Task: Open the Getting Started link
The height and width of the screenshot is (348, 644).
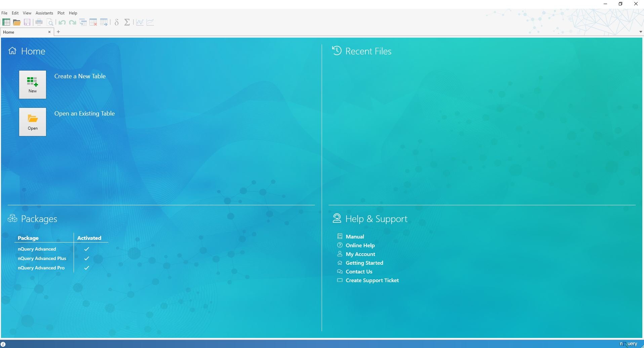Action: [x=364, y=263]
